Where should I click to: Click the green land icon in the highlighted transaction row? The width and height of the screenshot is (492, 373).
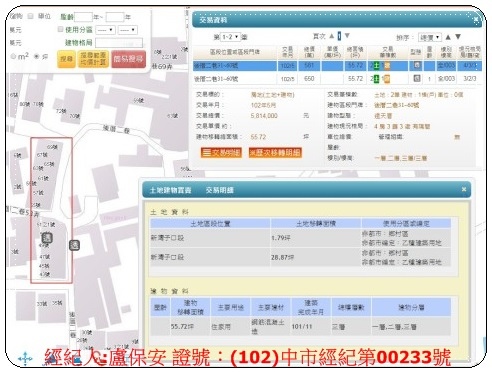coord(376,65)
